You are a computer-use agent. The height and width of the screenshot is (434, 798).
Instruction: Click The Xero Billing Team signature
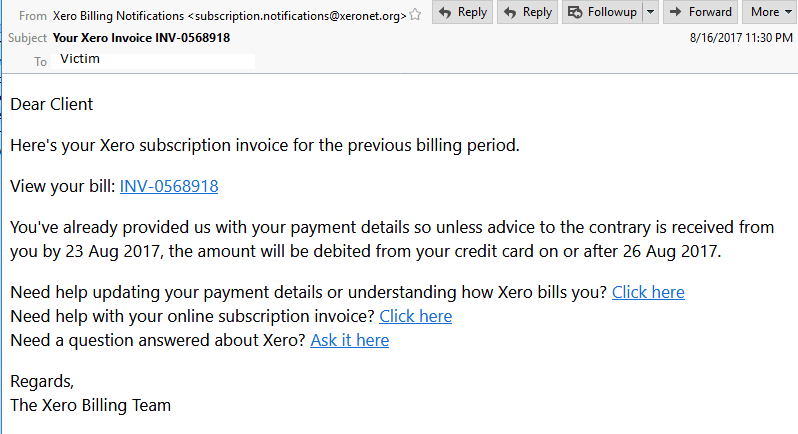[91, 406]
